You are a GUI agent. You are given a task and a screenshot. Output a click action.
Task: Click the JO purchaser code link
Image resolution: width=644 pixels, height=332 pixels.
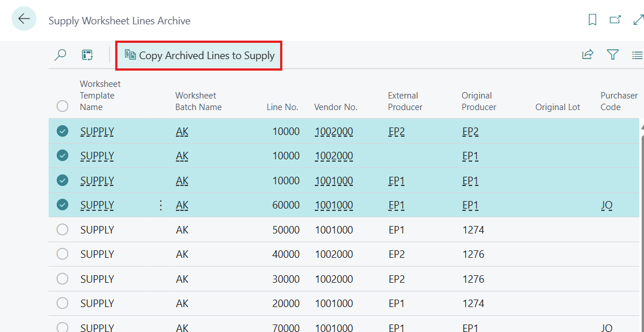point(606,205)
